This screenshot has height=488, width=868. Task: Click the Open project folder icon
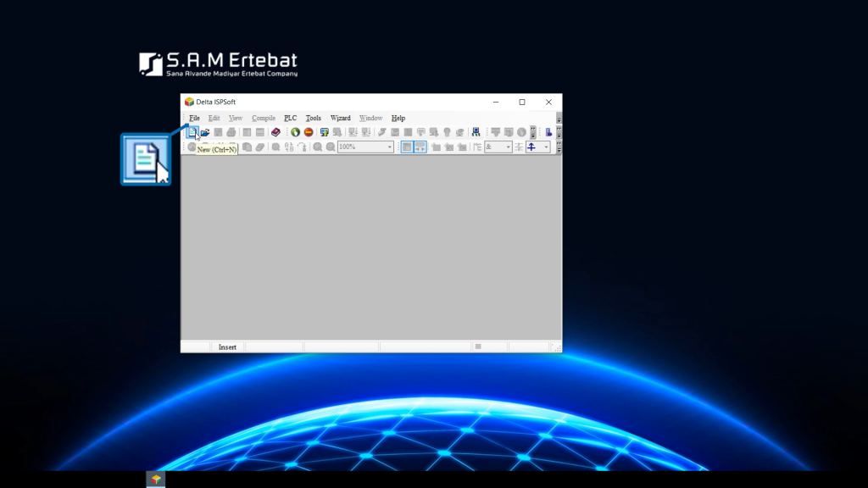(205, 132)
